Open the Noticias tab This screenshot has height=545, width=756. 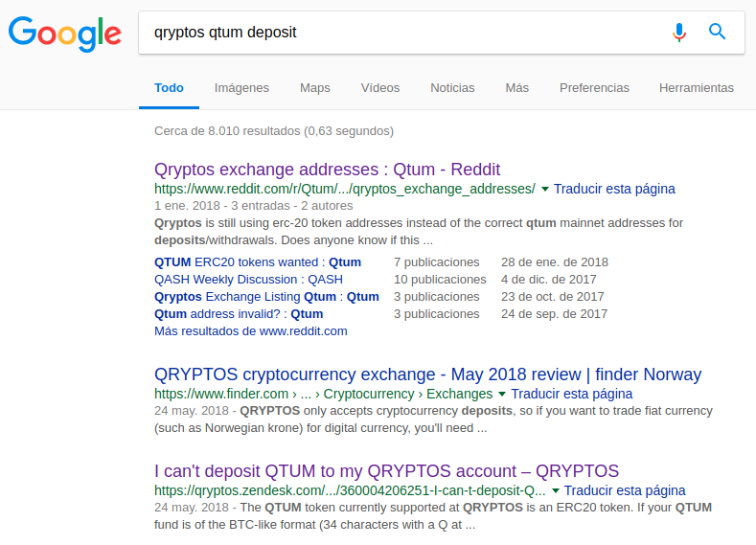pyautogui.click(x=452, y=88)
